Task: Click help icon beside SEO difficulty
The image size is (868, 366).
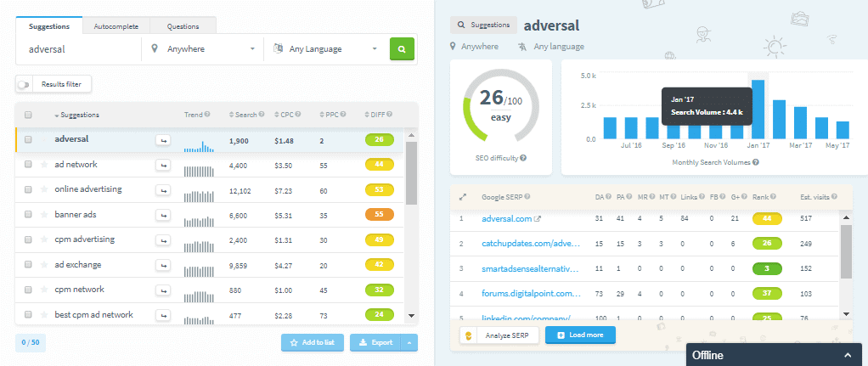Action: click(523, 158)
